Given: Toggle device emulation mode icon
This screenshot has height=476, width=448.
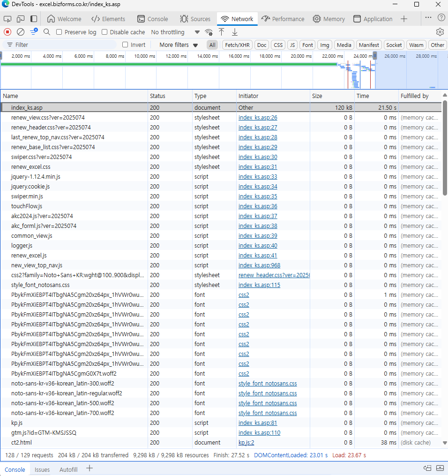Looking at the screenshot, I should (x=21, y=19).
